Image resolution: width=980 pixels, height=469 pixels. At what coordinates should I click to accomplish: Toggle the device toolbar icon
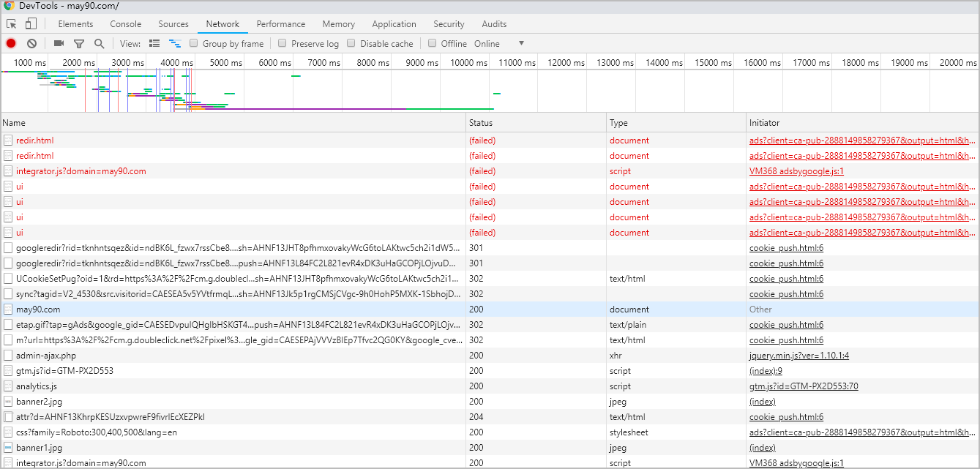point(31,24)
